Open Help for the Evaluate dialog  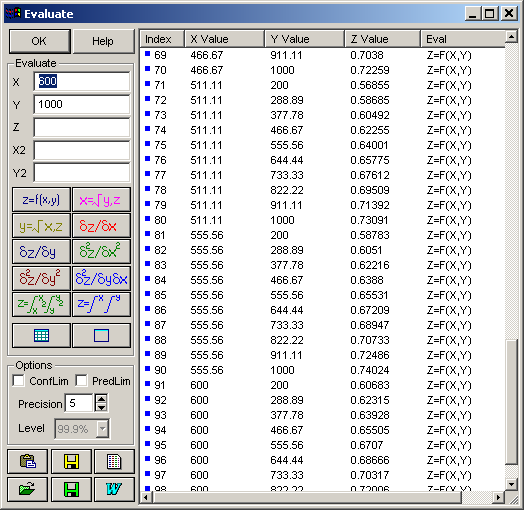coord(103,41)
